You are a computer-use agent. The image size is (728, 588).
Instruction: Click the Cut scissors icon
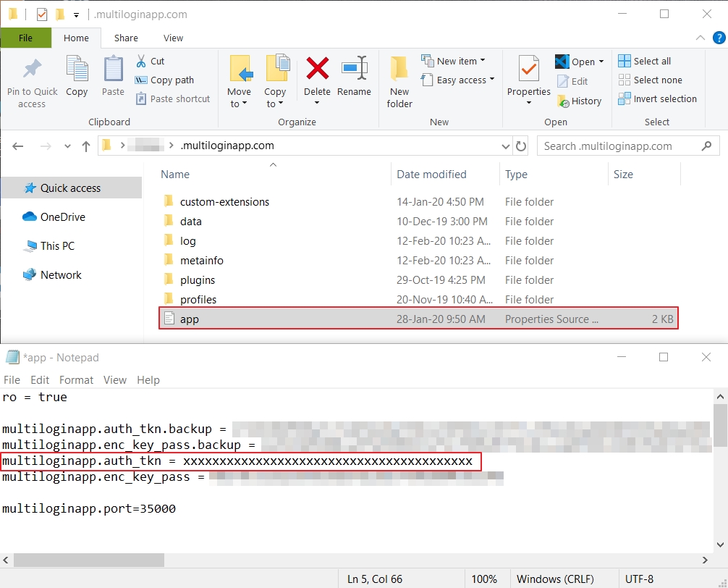tap(141, 61)
